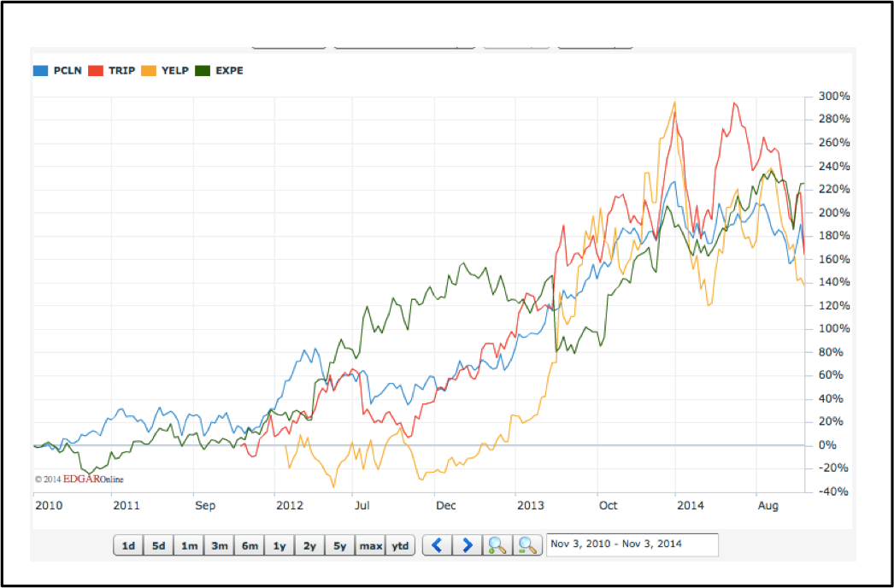Zoom out with the minus magnifier
894x588 pixels.
point(527,546)
